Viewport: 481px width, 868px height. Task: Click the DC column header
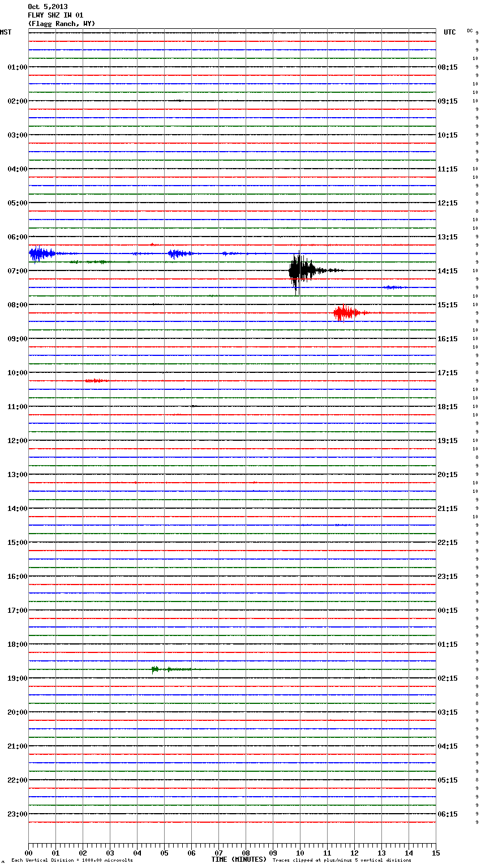(x=470, y=31)
